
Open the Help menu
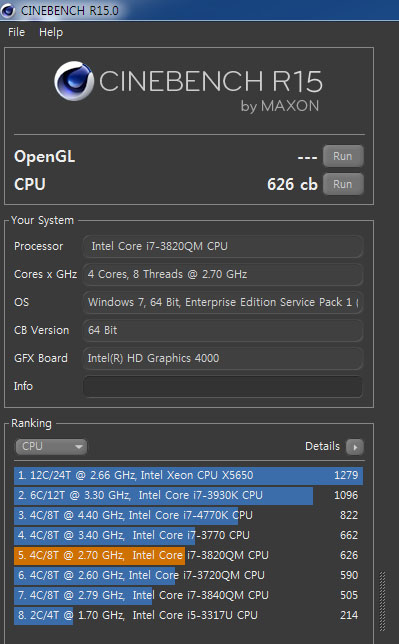coord(51,32)
